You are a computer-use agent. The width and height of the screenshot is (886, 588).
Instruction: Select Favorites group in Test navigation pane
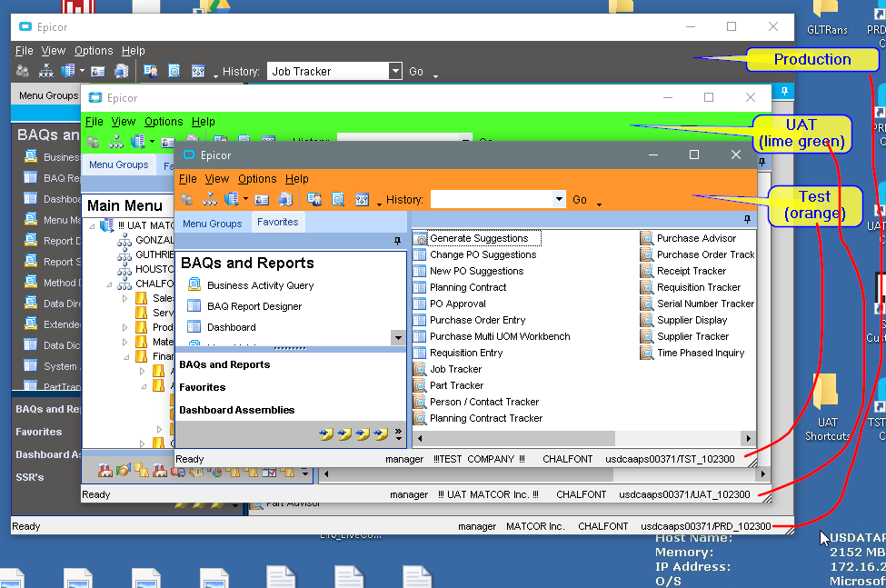203,387
